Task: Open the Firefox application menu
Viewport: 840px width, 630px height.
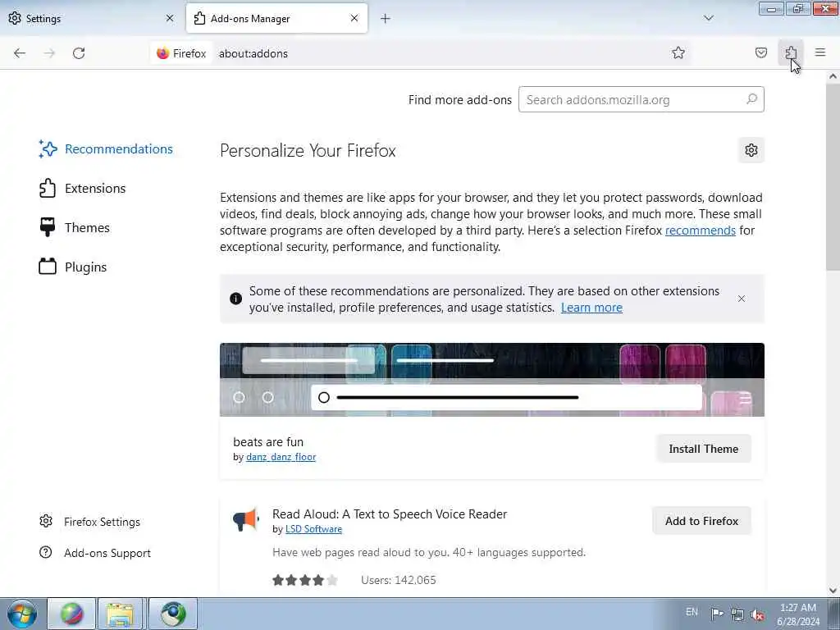Action: tap(820, 52)
